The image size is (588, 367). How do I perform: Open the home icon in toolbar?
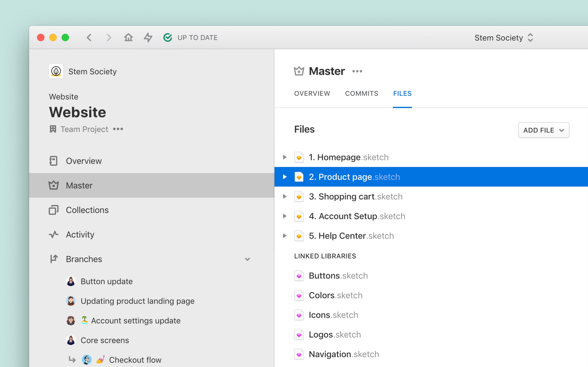128,37
